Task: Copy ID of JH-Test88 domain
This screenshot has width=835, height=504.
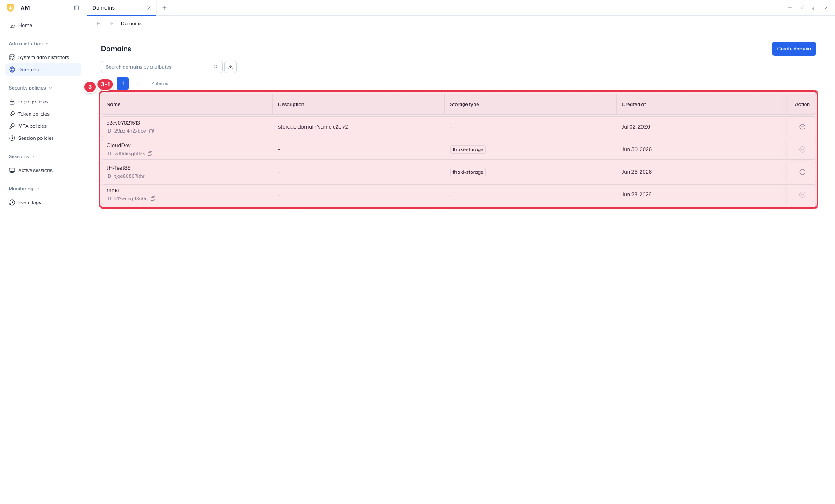Action: coord(150,176)
